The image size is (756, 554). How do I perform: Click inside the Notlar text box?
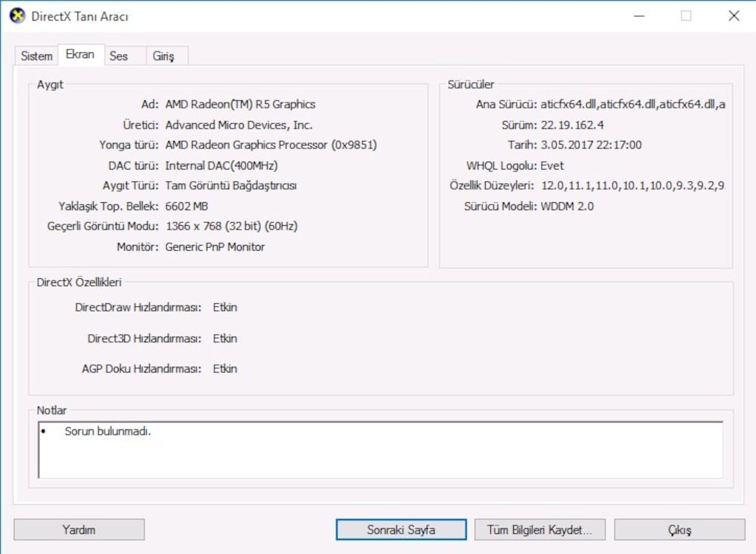(380, 450)
